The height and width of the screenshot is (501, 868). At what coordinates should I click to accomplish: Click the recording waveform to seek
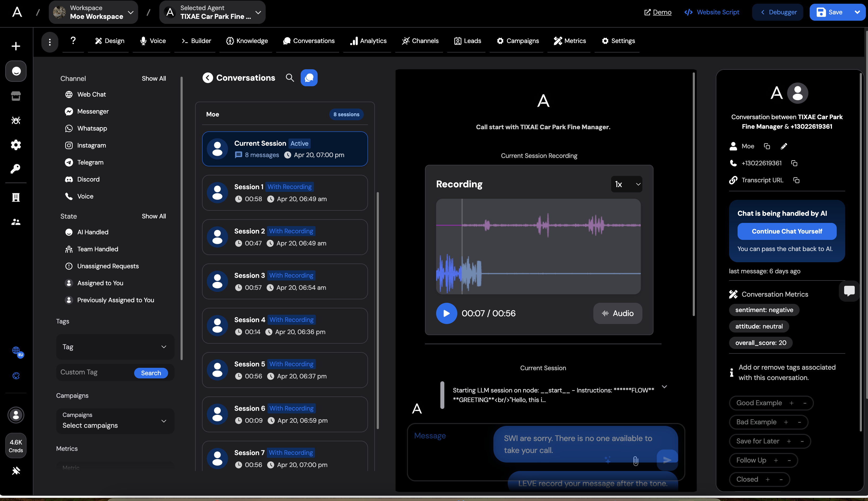click(538, 247)
